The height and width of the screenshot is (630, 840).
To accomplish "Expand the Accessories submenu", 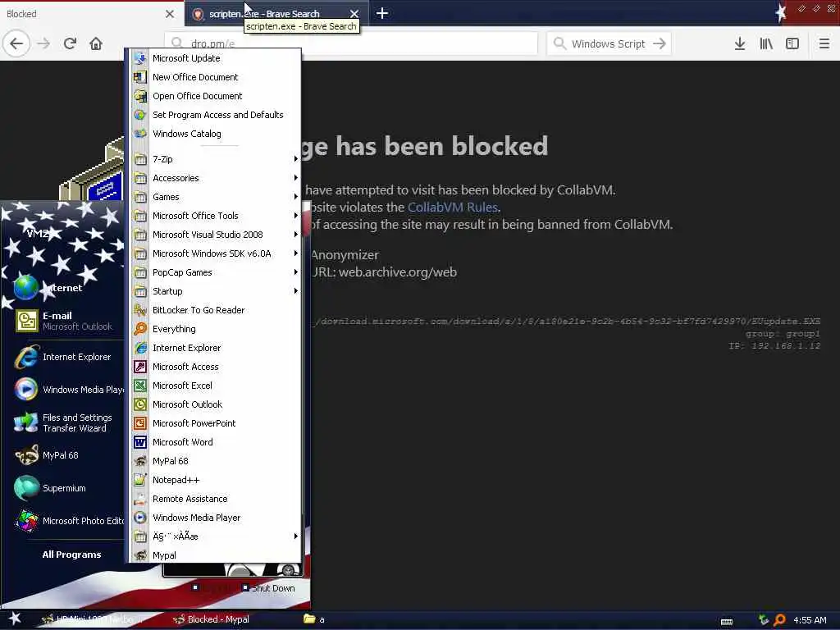I will [217, 178].
